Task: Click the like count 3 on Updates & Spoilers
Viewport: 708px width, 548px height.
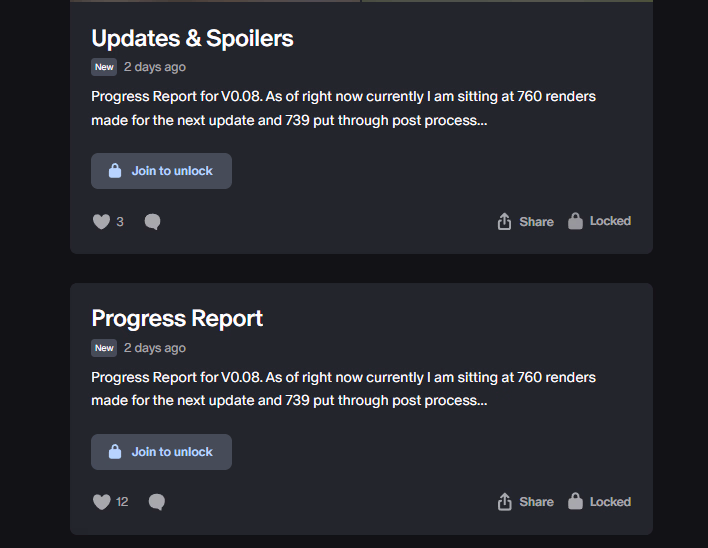Action: point(120,222)
